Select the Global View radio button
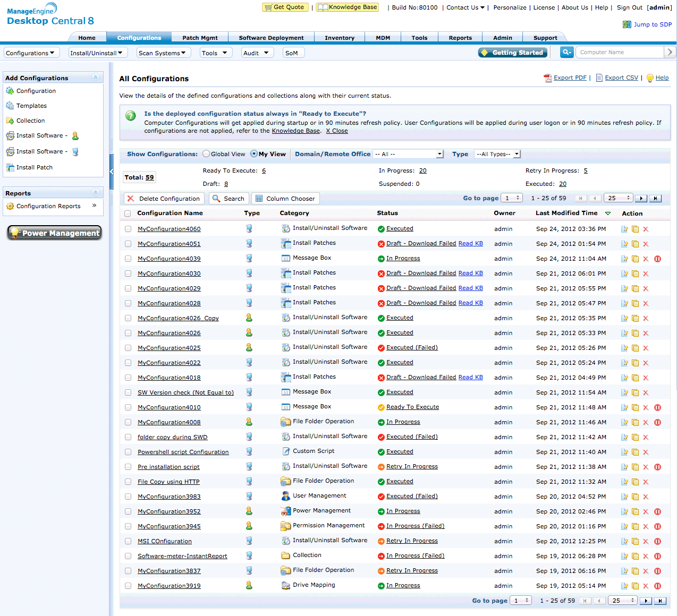The image size is (677, 616). 206,154
